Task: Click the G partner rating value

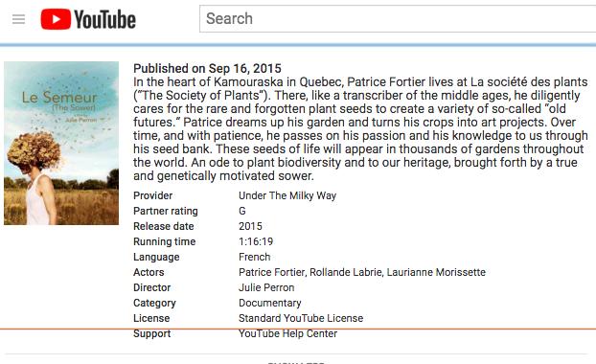Action: pos(242,211)
